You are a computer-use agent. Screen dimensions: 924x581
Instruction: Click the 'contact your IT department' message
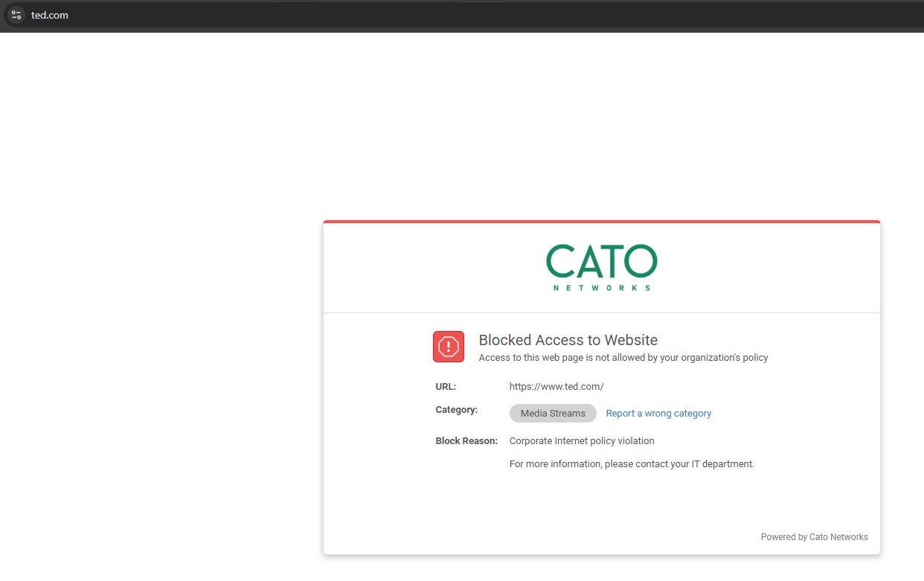point(632,464)
